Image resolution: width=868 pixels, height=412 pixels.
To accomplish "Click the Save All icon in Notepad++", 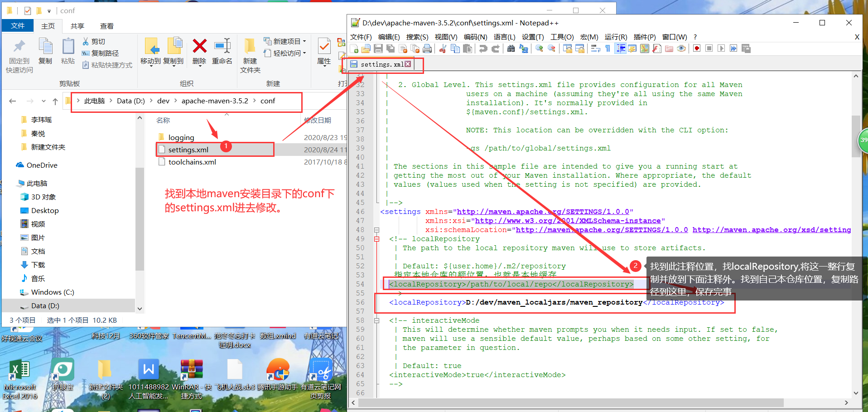I will tap(391, 48).
